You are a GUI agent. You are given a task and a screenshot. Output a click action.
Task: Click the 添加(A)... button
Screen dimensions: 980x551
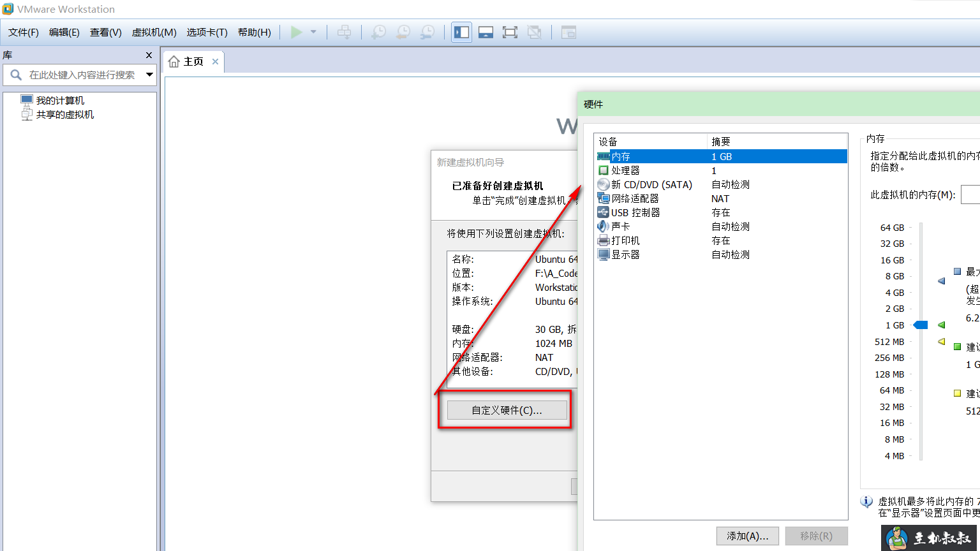coord(748,536)
